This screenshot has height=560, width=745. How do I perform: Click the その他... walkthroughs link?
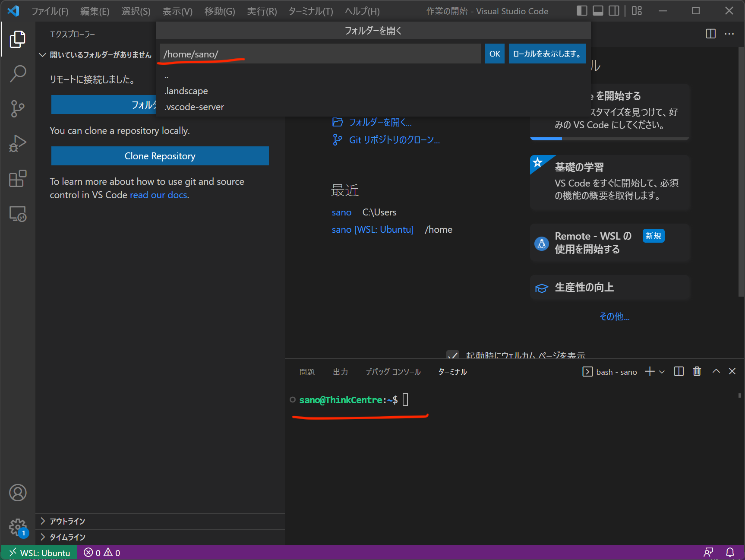[615, 316]
